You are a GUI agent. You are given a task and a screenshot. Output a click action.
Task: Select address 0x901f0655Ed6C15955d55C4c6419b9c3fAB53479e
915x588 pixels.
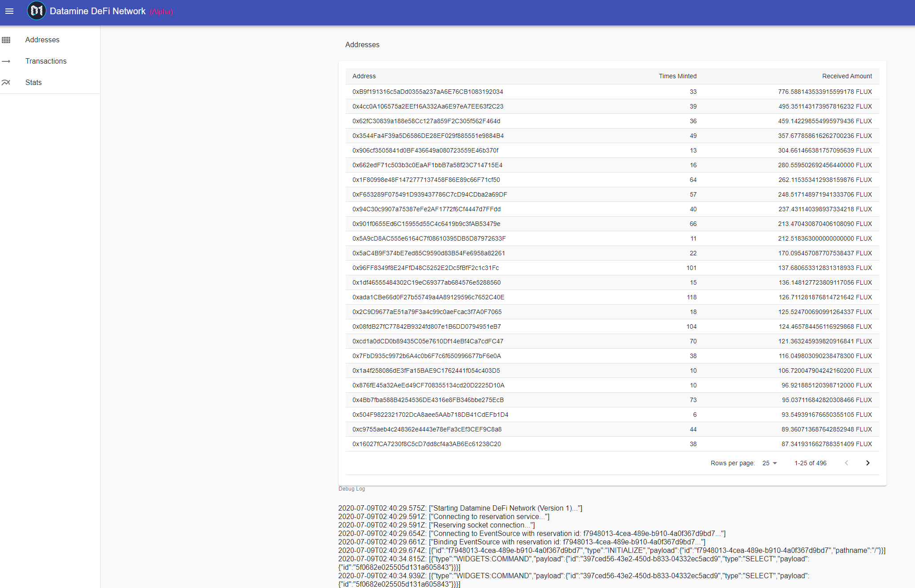[426, 224]
